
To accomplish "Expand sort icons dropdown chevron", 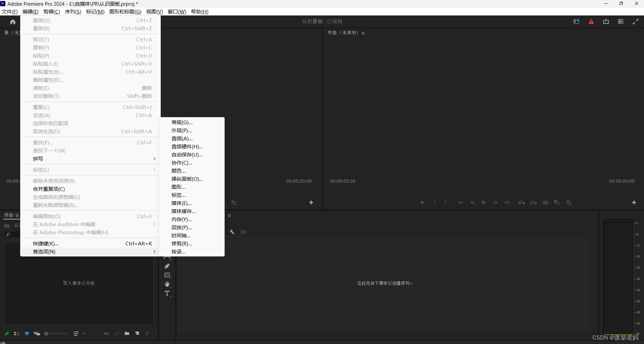I will coord(84,334).
